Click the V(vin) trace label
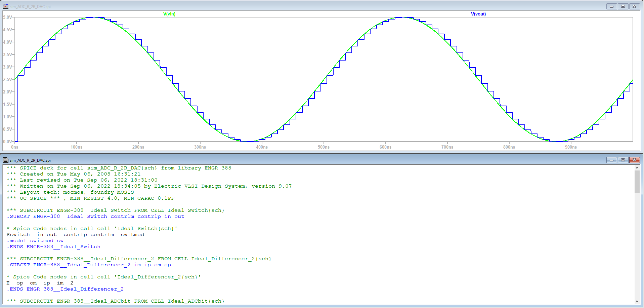 (x=169, y=14)
